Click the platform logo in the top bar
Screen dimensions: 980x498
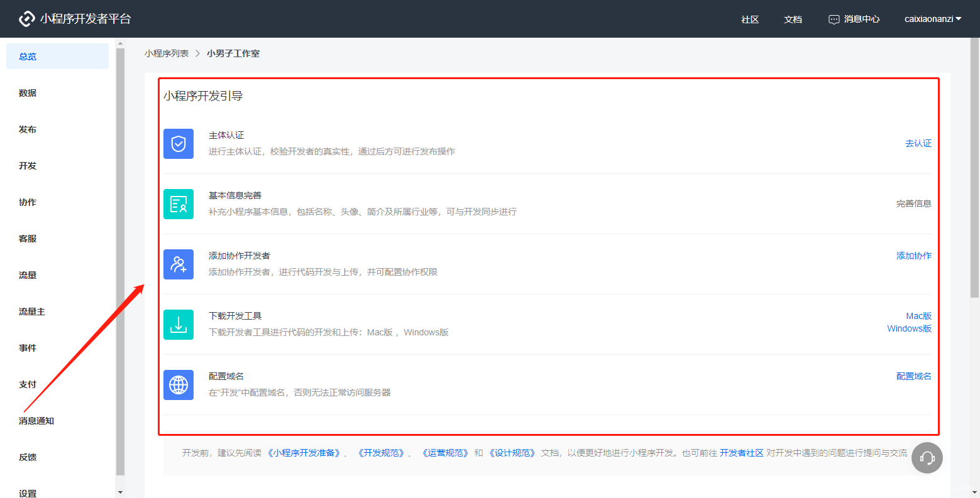(x=26, y=18)
